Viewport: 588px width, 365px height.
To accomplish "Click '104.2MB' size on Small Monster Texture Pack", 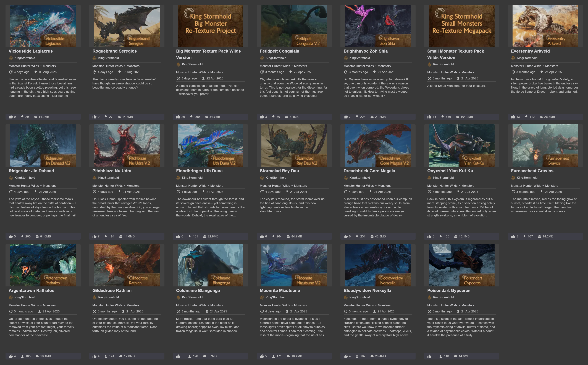I will pyautogui.click(x=466, y=117).
